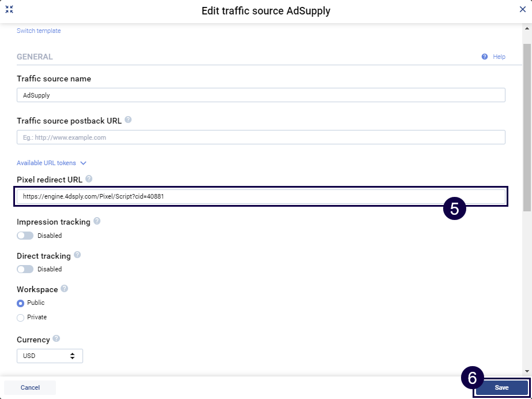
Task: Expand the dialog to fullscreen
Action: [x=9, y=9]
